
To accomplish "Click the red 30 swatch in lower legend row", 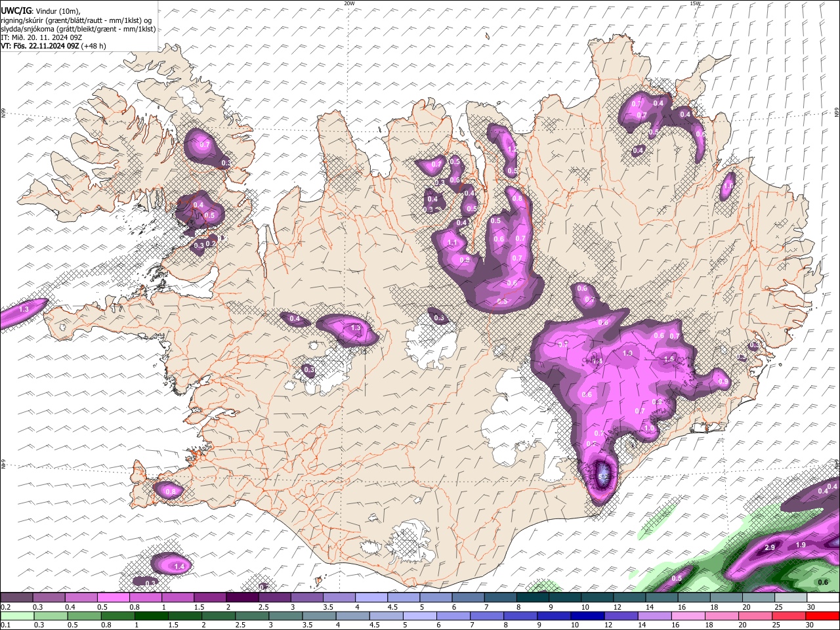I will 822,616.
